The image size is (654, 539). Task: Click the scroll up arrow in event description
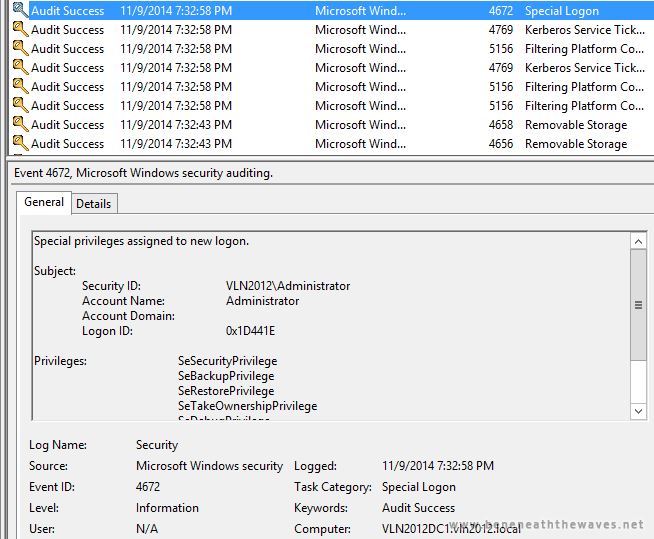coord(638,242)
